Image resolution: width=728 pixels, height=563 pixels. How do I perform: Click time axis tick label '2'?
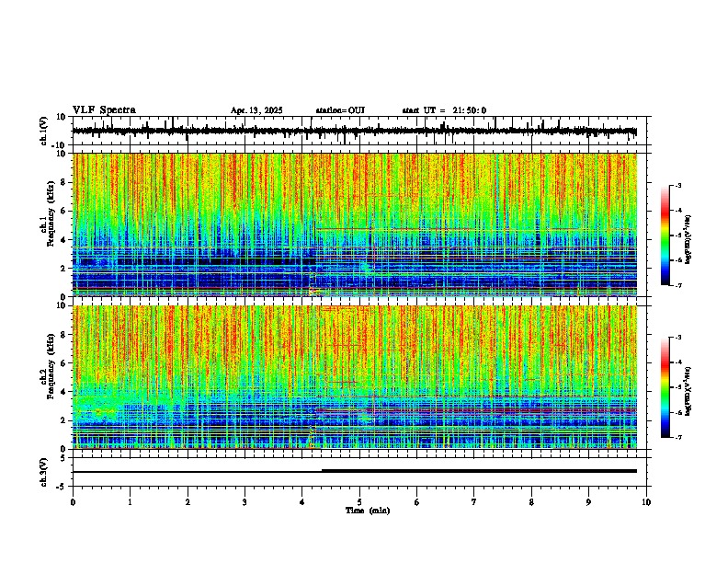click(x=188, y=502)
